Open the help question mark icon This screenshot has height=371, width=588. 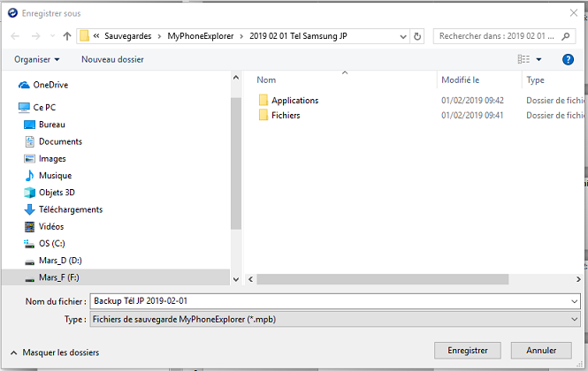(x=568, y=59)
